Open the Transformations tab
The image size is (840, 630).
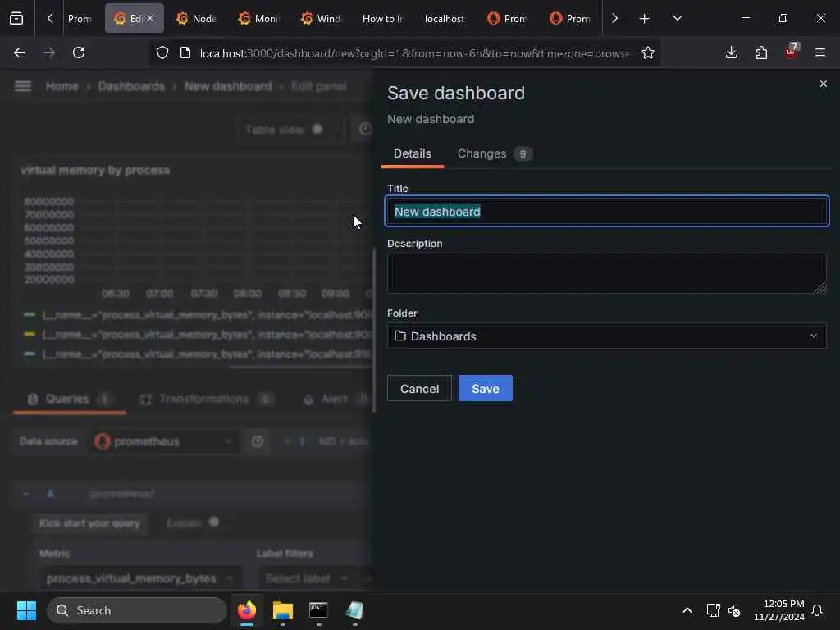click(x=206, y=399)
